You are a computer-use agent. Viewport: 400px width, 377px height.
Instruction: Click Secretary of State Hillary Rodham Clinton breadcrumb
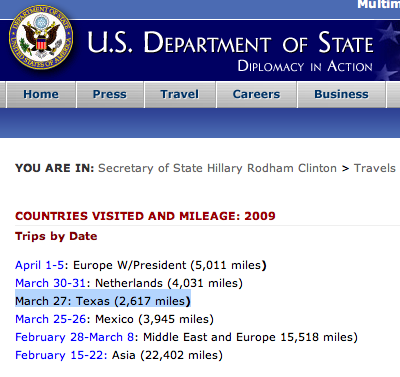click(x=217, y=168)
